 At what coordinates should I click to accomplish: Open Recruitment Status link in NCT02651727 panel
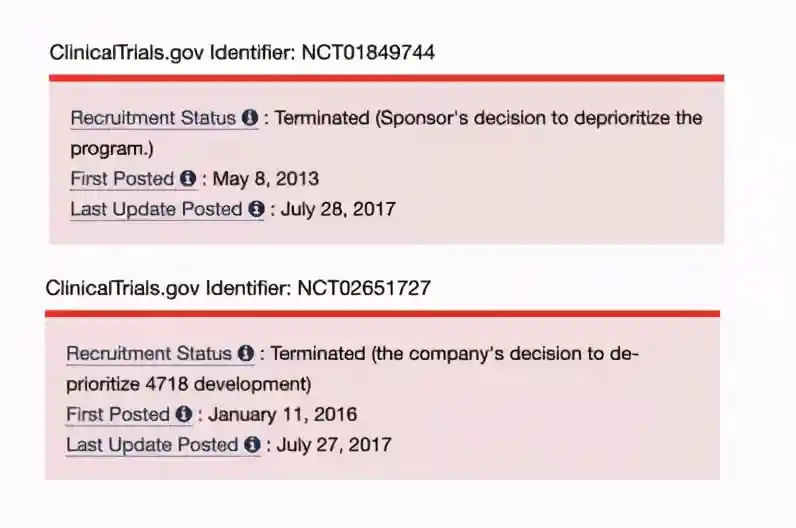[x=149, y=354]
